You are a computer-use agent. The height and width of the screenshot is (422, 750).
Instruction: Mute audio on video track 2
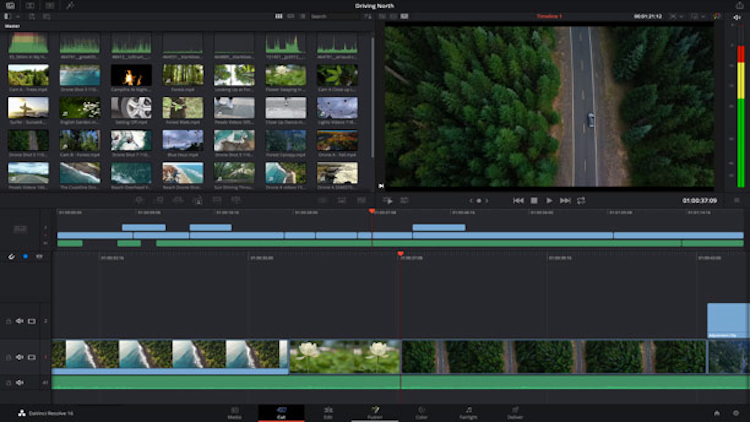coord(20,321)
